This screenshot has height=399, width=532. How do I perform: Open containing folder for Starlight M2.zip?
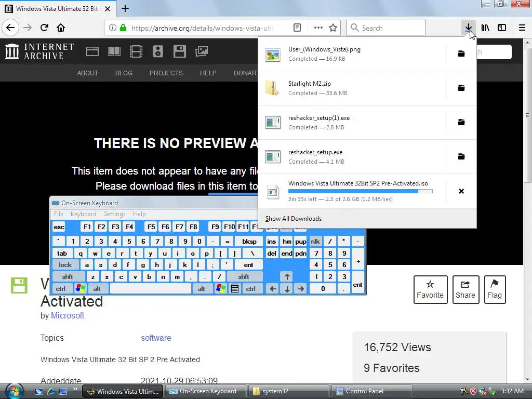[461, 88]
